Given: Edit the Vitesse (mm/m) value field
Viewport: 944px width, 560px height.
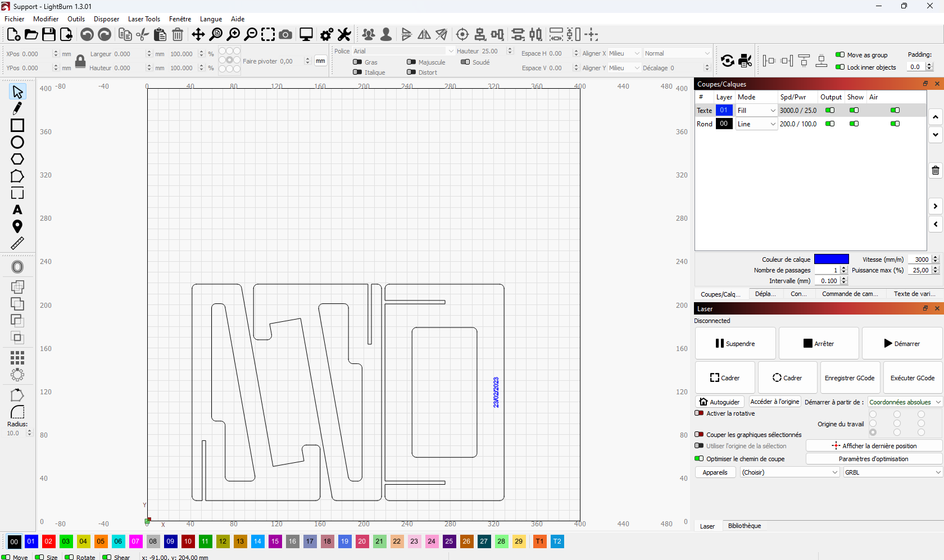Looking at the screenshot, I should click(921, 259).
